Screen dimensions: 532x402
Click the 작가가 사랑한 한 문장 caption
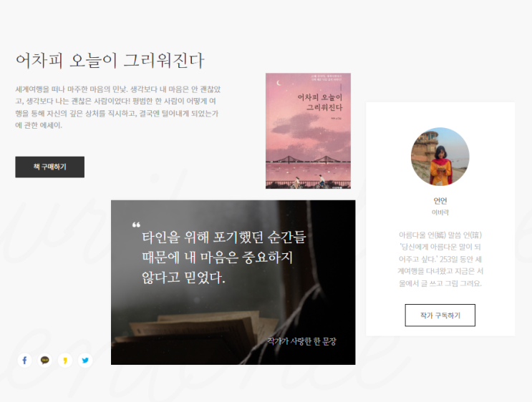pyautogui.click(x=301, y=341)
